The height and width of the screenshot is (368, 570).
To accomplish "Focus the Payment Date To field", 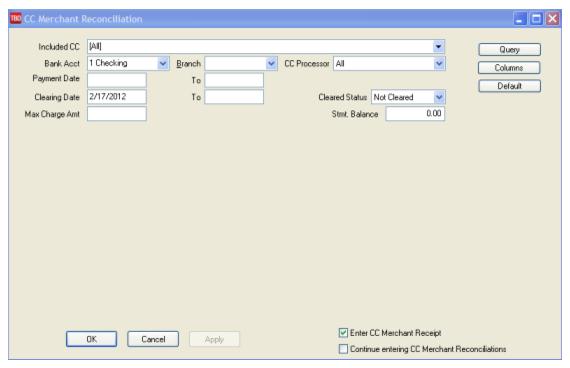I will (234, 80).
